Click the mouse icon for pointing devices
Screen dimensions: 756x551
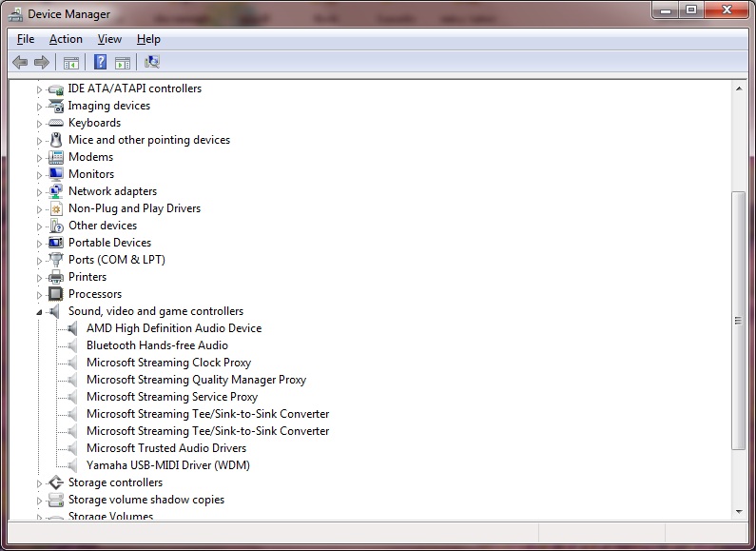(x=56, y=140)
